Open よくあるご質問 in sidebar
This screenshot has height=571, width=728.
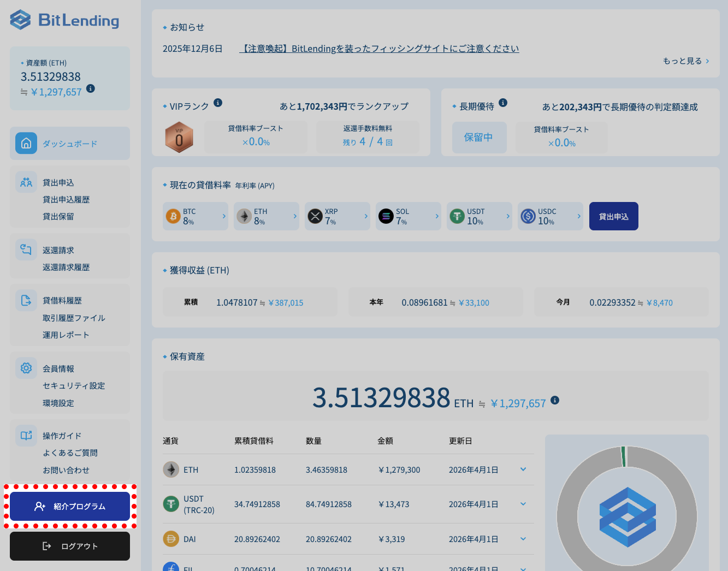click(x=70, y=453)
